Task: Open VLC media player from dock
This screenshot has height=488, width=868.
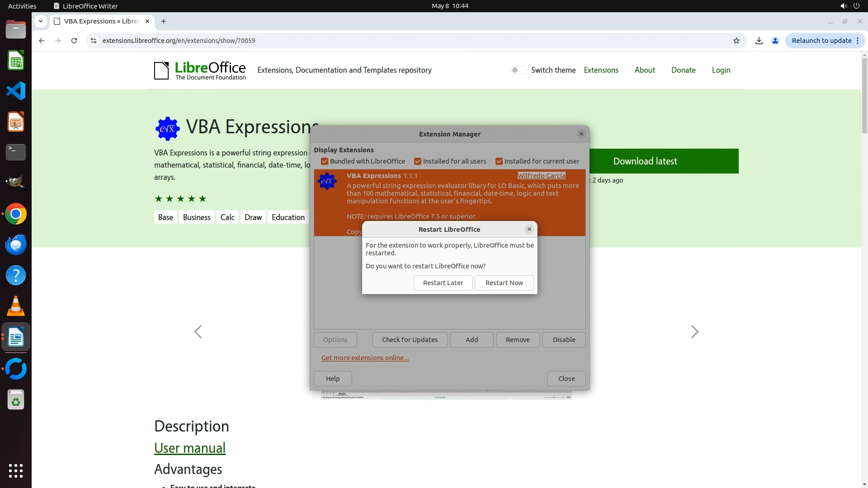Action: click(16, 306)
